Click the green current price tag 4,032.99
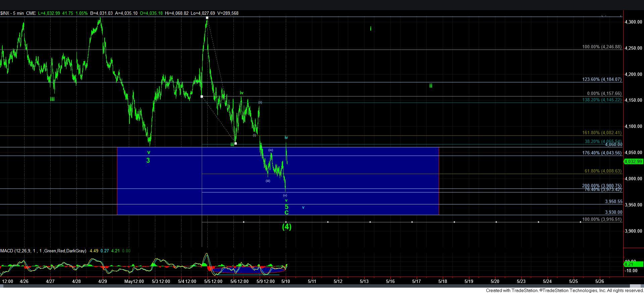644x293 pixels. 633,161
